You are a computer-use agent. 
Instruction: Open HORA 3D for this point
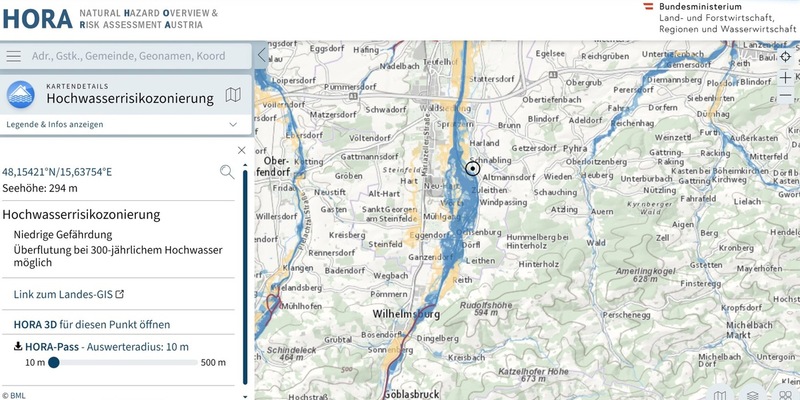[91, 324]
